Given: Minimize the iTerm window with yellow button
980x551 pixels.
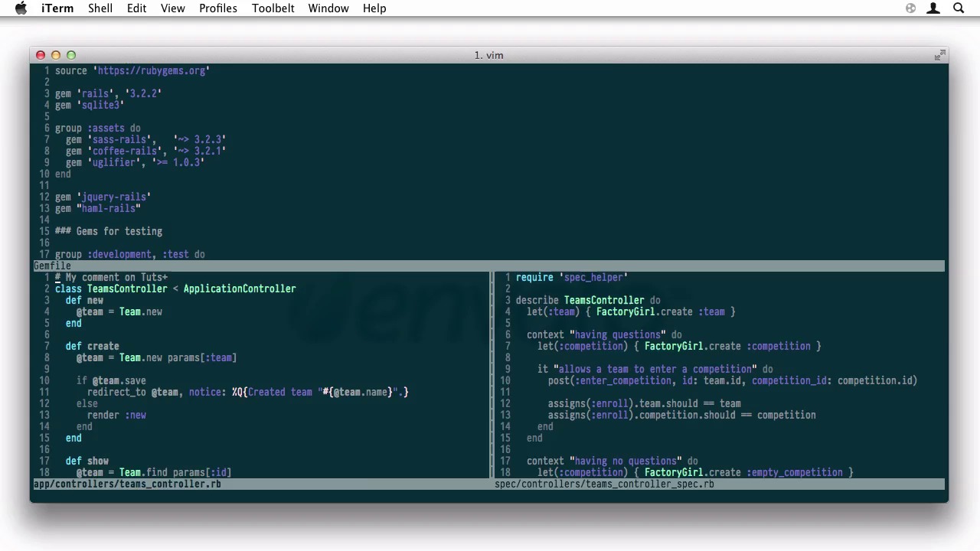Looking at the screenshot, I should point(56,55).
